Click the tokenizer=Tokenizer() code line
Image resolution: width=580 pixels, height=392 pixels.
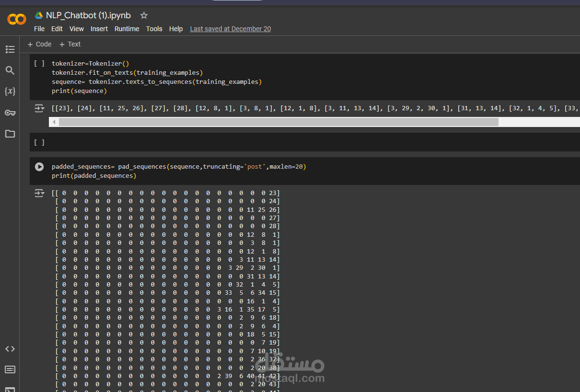(91, 63)
